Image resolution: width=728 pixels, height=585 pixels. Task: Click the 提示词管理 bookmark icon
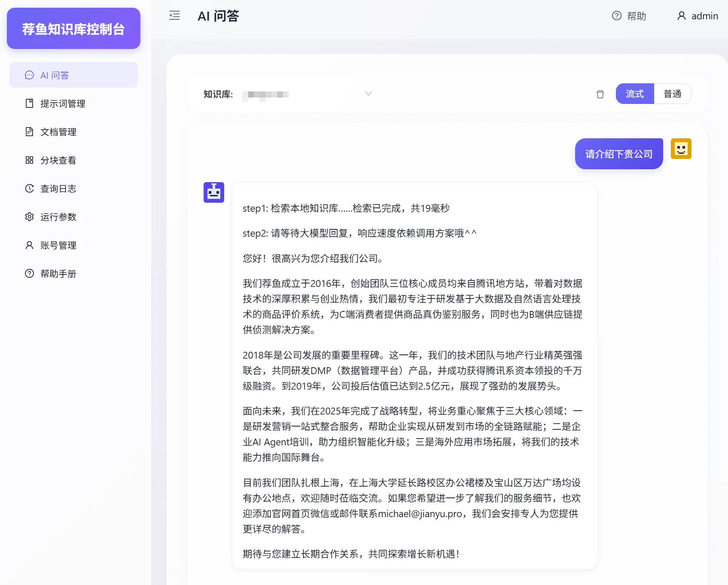pyautogui.click(x=29, y=103)
